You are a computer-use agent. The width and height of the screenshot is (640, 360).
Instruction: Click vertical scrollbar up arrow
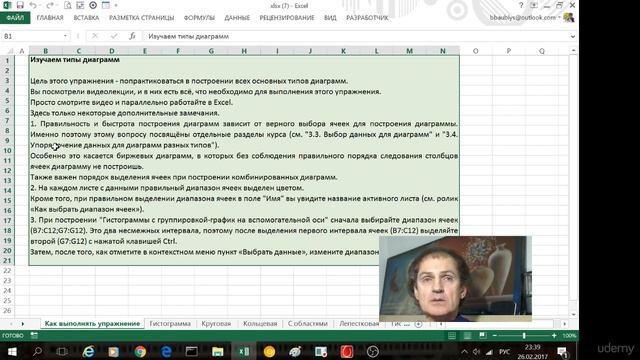(x=573, y=51)
